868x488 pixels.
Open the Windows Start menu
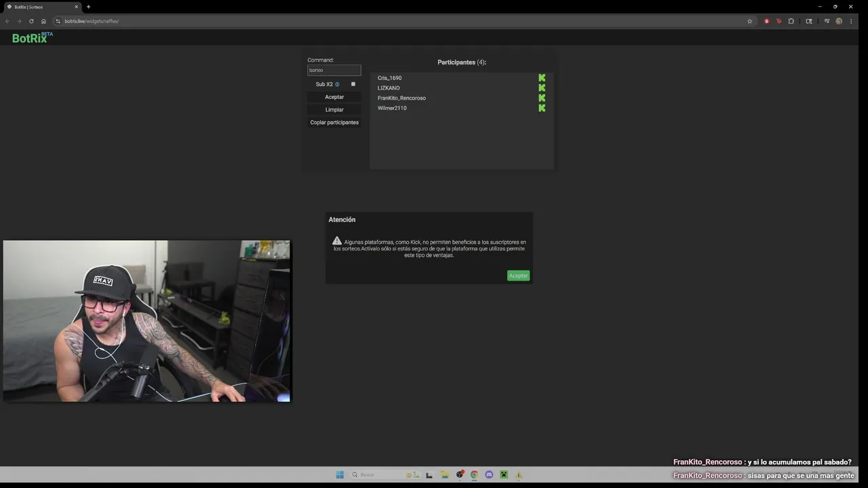coord(340,474)
